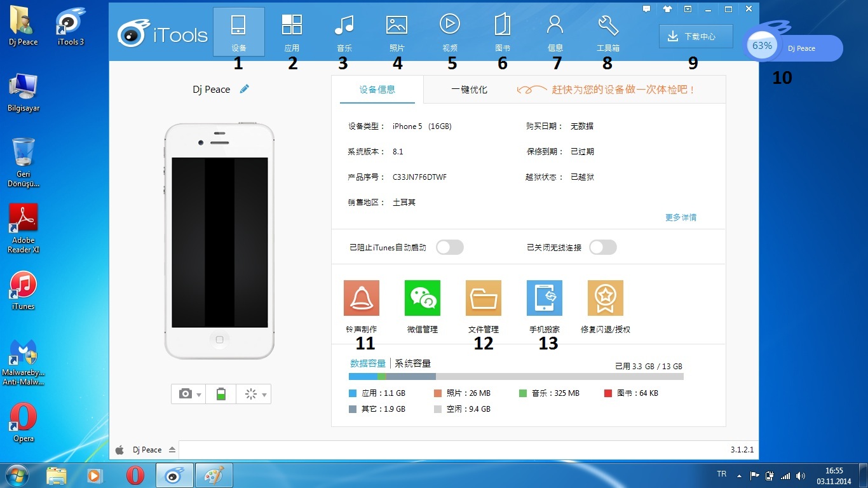Click the 下载中心 download center button

click(696, 37)
